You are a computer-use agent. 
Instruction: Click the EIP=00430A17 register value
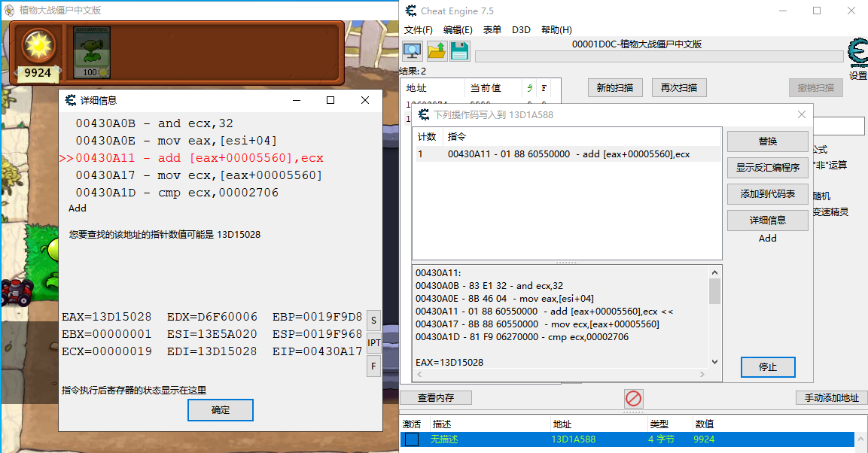(317, 351)
